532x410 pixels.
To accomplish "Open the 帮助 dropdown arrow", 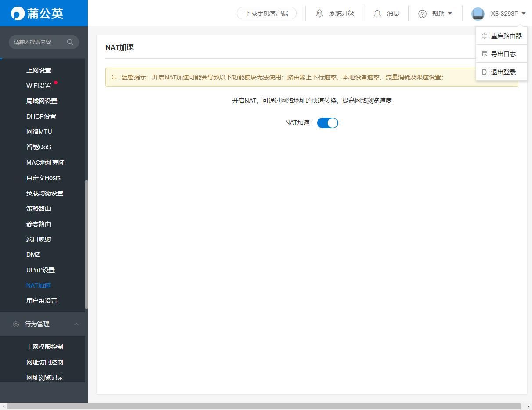I will pyautogui.click(x=450, y=14).
